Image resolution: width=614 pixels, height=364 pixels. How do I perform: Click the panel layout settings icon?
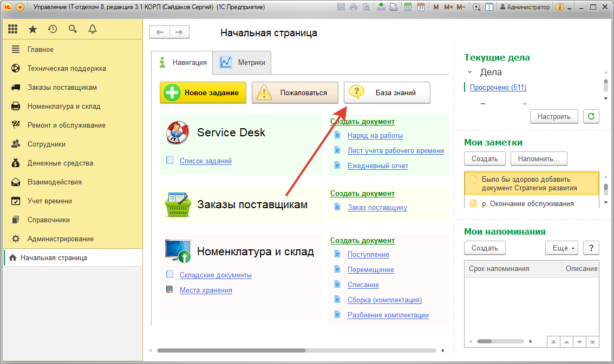pos(489,7)
